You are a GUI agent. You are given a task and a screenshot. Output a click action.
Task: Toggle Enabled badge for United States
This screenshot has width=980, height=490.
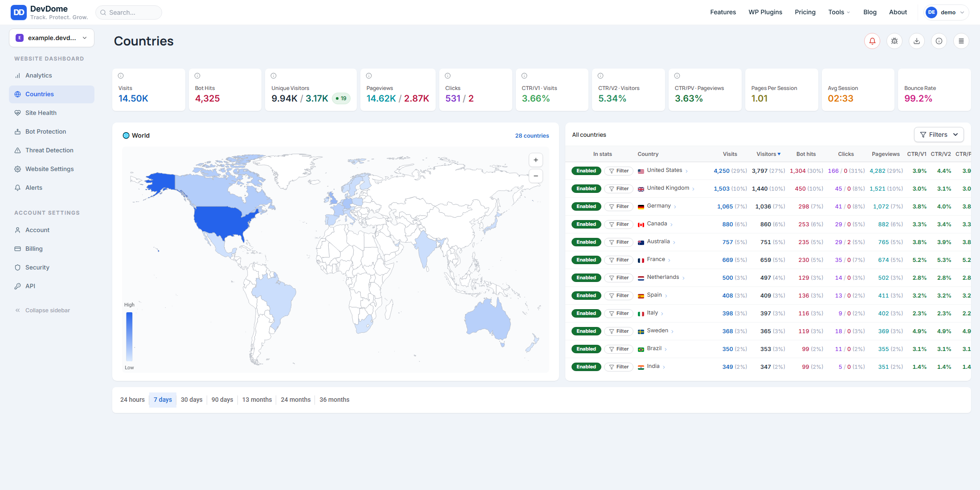(x=586, y=171)
